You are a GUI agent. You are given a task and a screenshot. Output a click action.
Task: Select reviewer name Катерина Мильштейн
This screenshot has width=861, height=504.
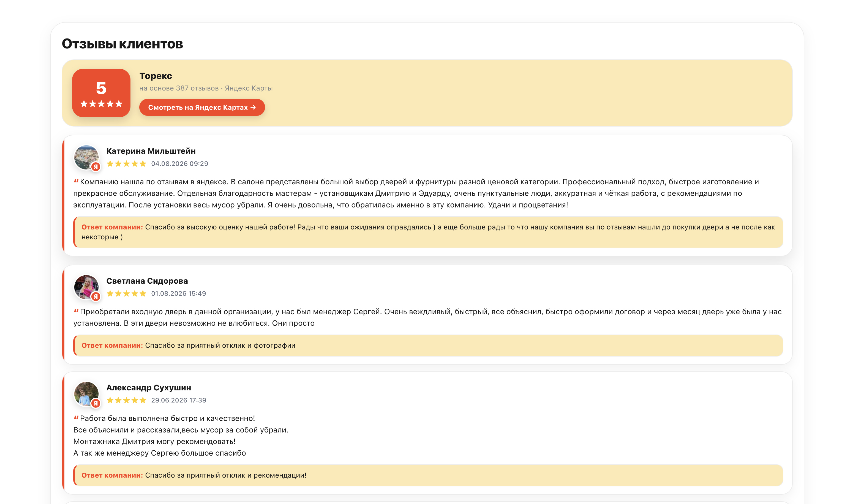point(151,151)
